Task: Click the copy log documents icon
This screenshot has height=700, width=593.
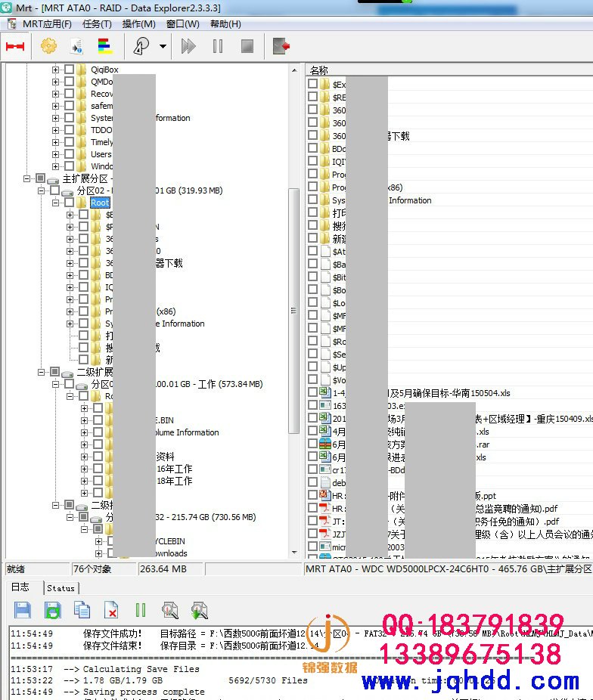Action: click(82, 610)
